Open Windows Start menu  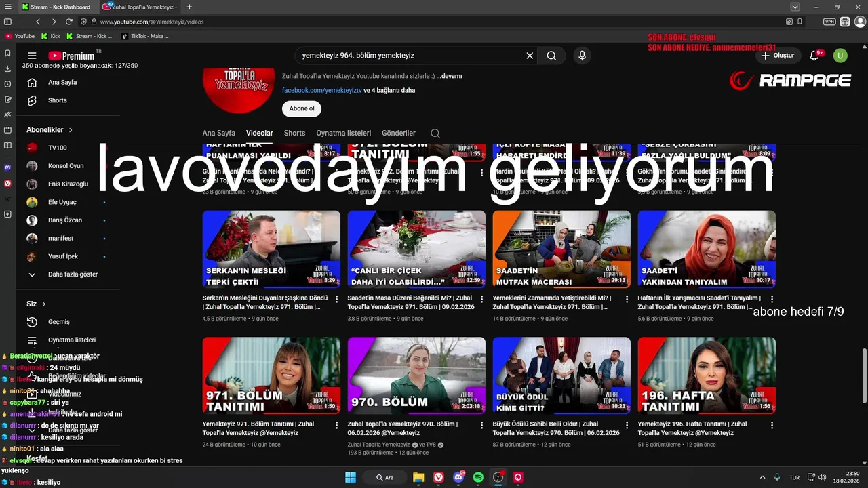(x=351, y=477)
